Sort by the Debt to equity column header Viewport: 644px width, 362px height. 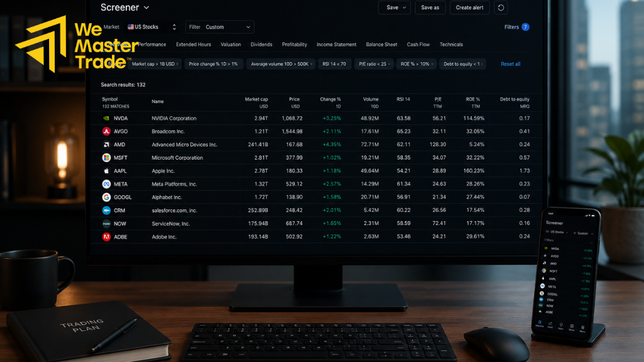(514, 99)
